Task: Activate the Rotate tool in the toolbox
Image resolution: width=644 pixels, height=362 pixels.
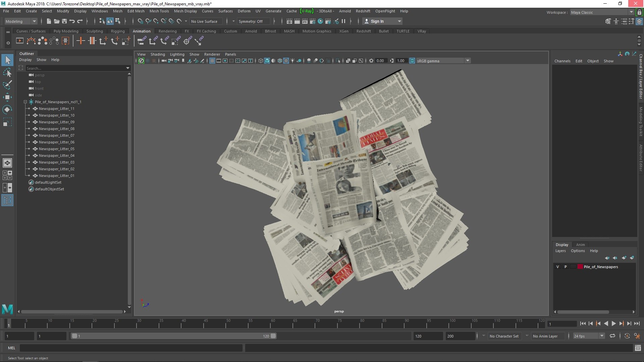Action: [7, 110]
